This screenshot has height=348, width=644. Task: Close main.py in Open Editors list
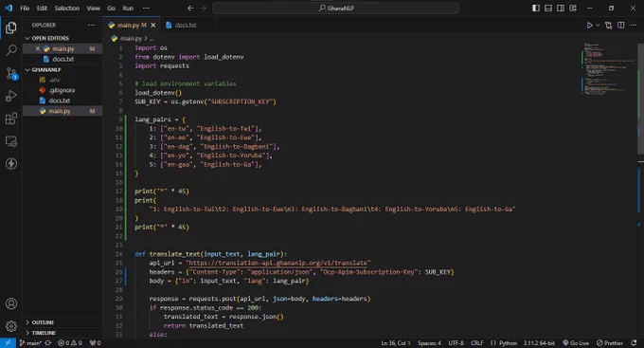[37, 48]
